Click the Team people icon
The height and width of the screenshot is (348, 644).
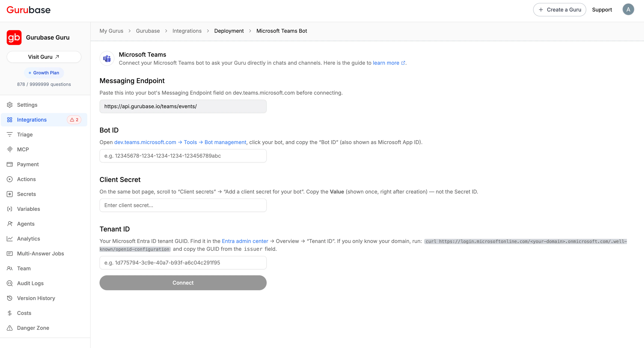point(10,268)
